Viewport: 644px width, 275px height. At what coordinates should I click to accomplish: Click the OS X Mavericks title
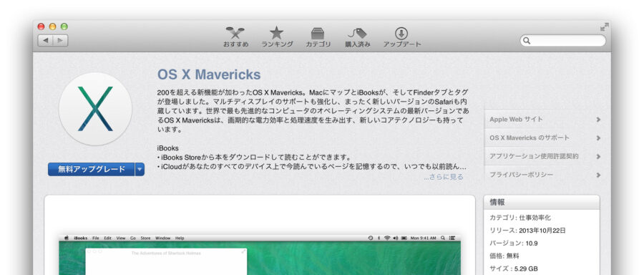tap(209, 74)
